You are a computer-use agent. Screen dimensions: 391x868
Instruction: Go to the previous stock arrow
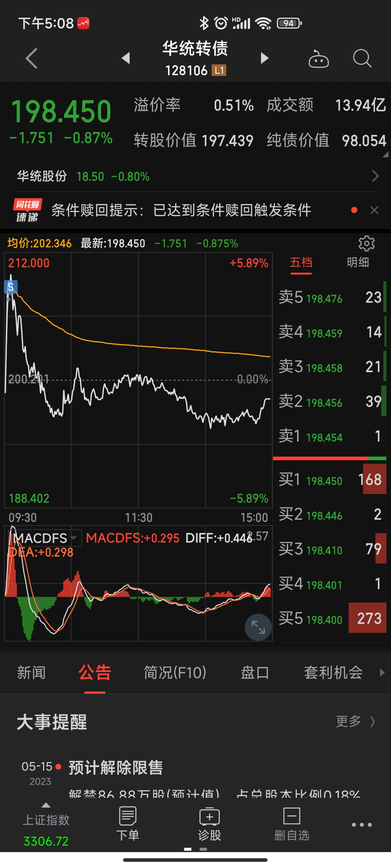[x=126, y=58]
